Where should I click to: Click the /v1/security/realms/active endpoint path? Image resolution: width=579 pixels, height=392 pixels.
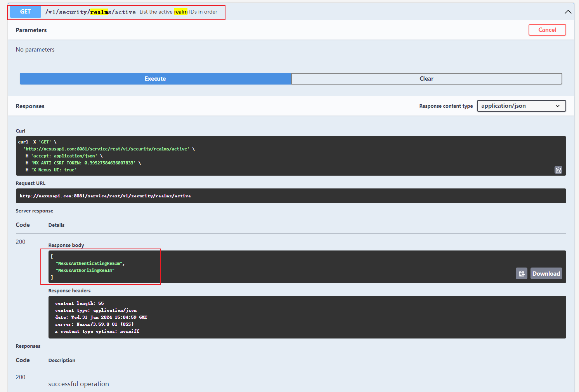pos(90,12)
